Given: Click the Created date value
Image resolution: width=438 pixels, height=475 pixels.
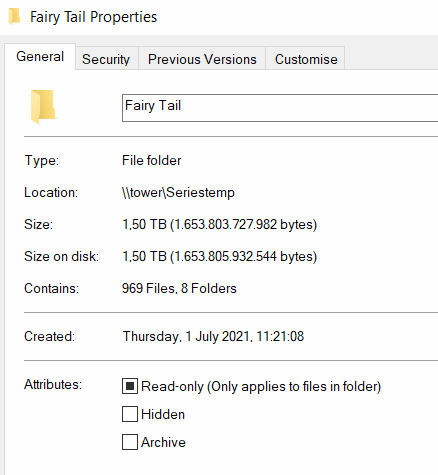Looking at the screenshot, I should pos(213,336).
